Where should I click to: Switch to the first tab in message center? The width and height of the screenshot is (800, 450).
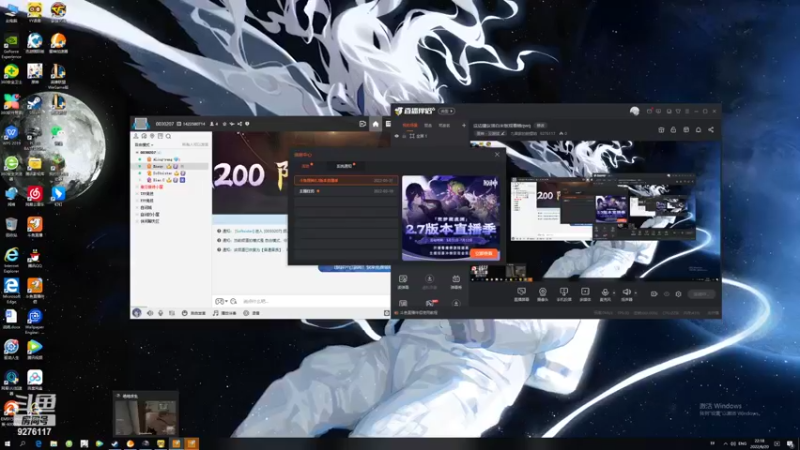pos(306,166)
